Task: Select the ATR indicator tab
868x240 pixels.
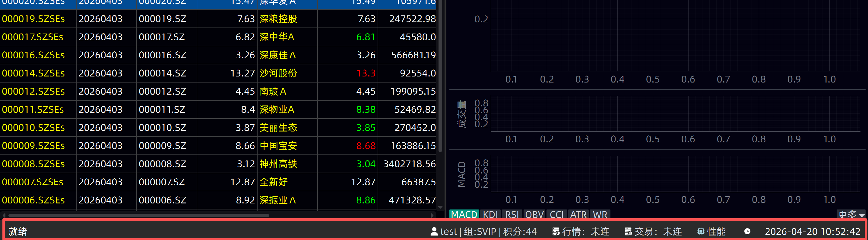Action: click(x=578, y=214)
